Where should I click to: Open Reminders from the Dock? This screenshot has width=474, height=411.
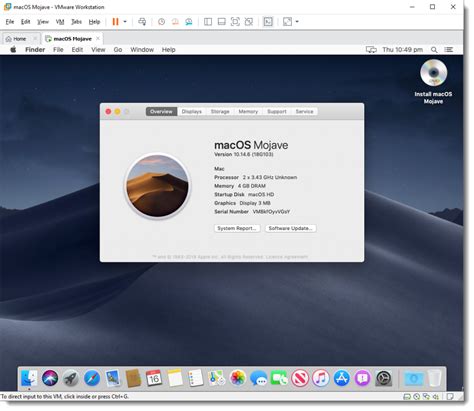coord(196,378)
